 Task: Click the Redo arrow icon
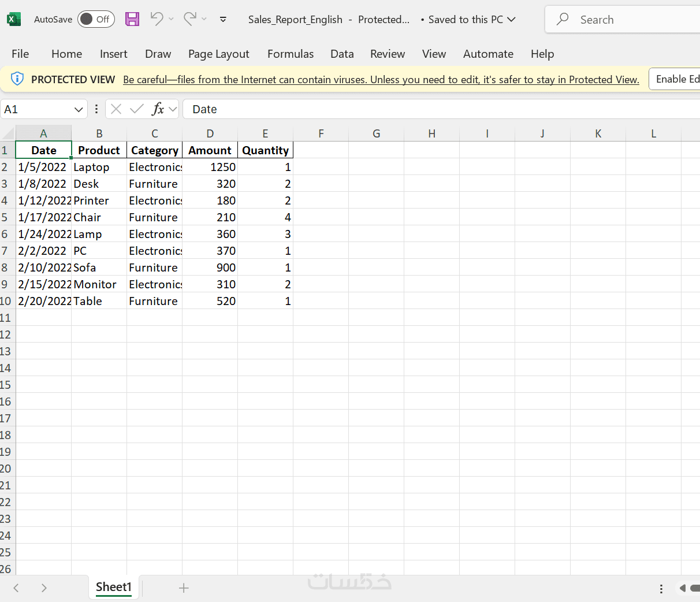[x=189, y=18]
